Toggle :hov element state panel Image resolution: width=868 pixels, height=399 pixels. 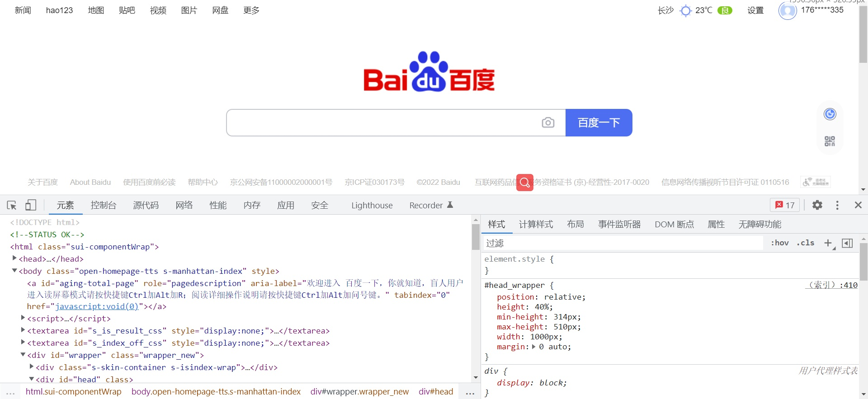tap(780, 243)
